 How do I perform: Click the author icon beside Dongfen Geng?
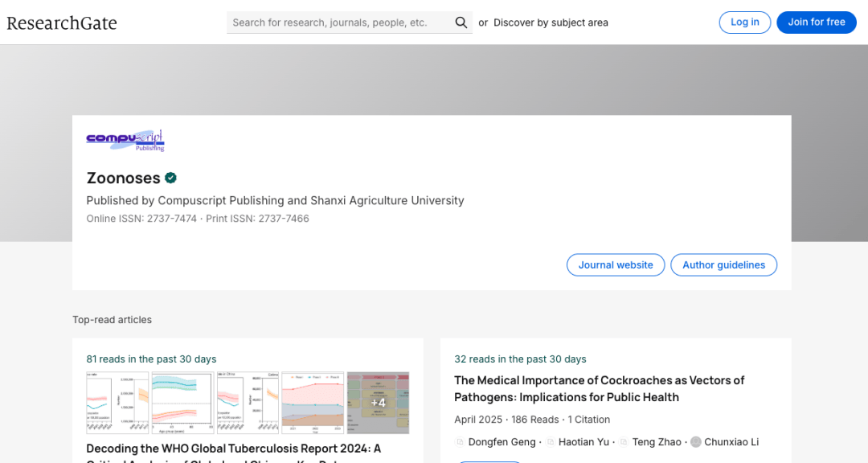(460, 442)
